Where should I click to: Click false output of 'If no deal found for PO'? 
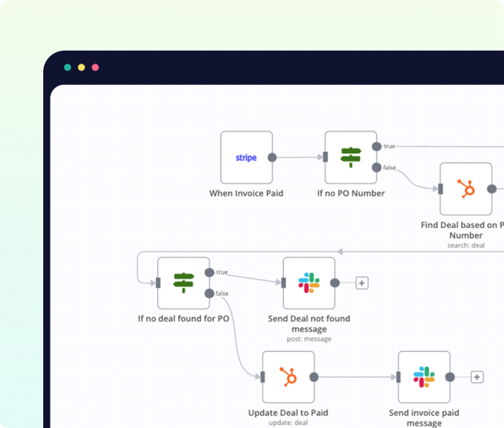coord(209,294)
